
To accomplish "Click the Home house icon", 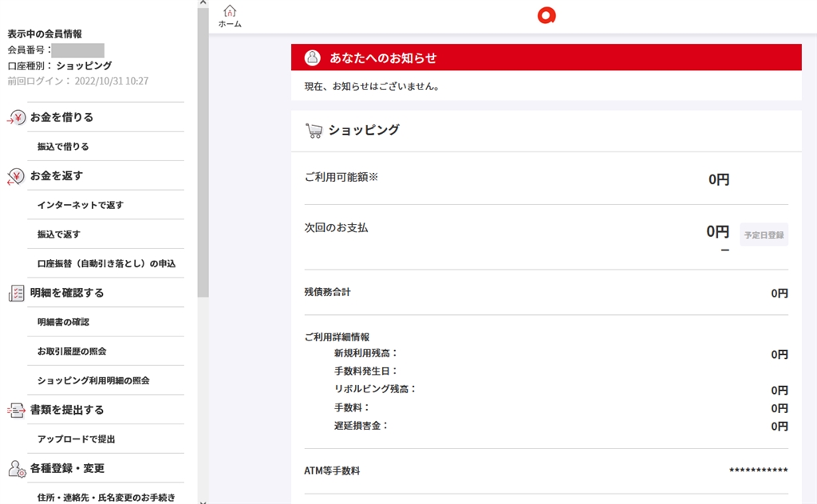I will tap(230, 11).
